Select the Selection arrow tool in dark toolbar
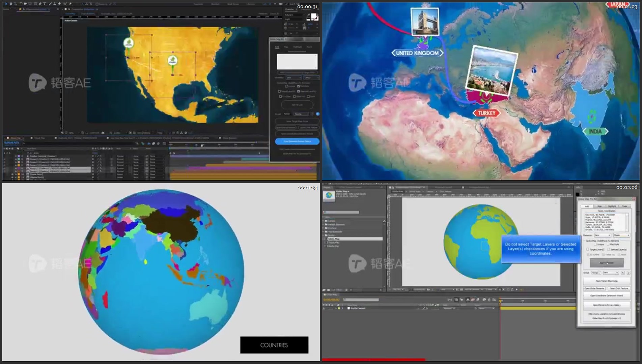Viewport: 642px width, 364px height. 6,4
